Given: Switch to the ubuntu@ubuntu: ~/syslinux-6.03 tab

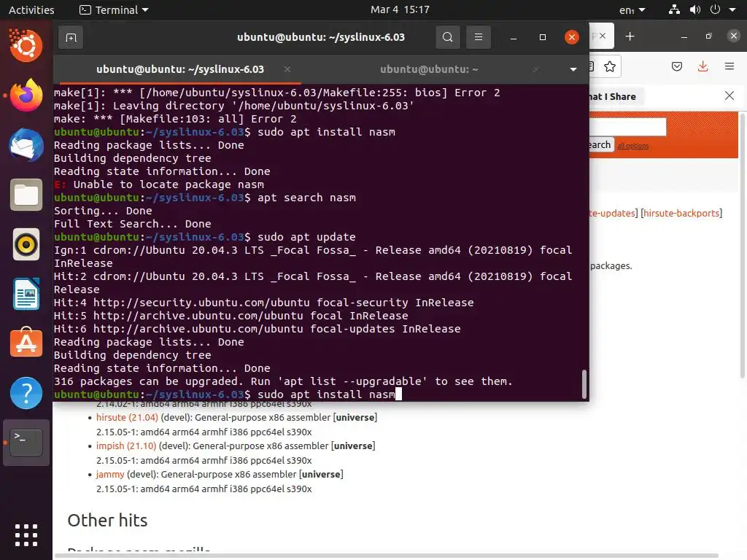Looking at the screenshot, I should (179, 69).
